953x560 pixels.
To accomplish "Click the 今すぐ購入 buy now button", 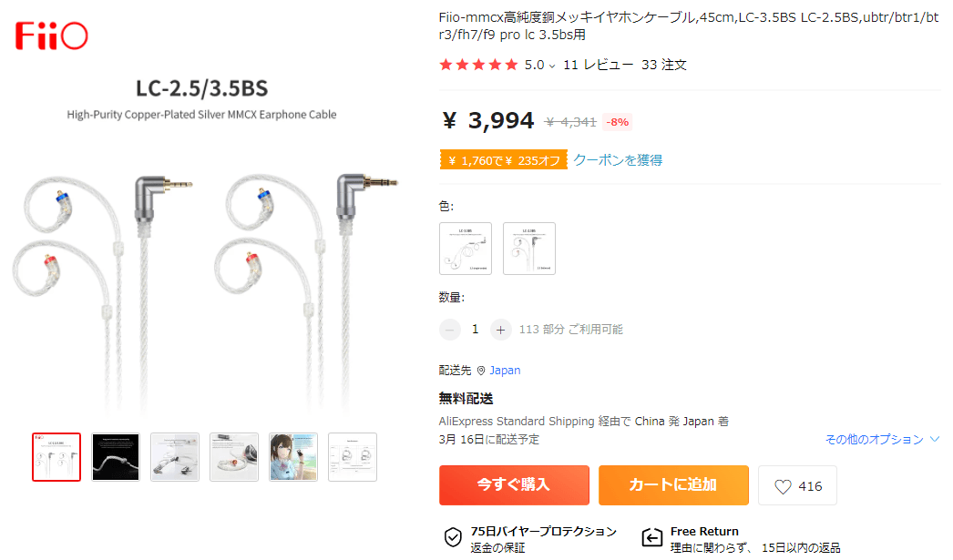I will 514,485.
